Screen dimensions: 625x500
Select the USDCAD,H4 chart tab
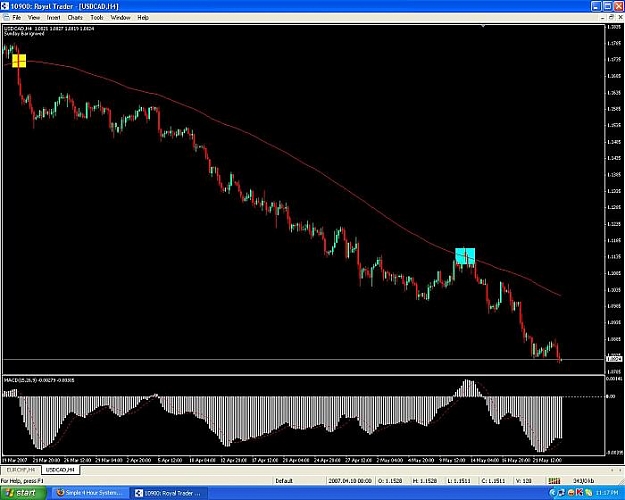tap(60, 470)
